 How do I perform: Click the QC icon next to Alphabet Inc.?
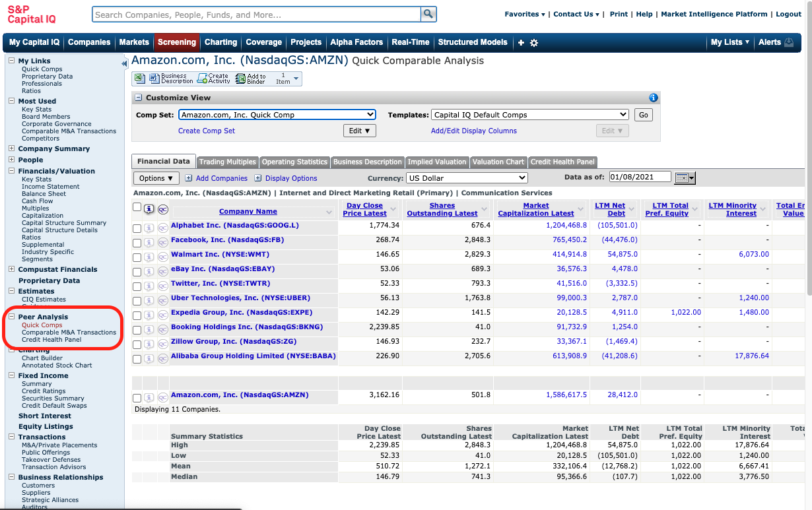[x=162, y=228]
